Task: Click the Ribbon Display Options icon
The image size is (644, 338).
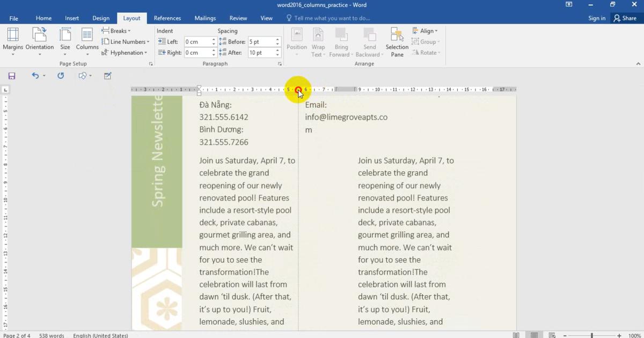Action: [569, 4]
